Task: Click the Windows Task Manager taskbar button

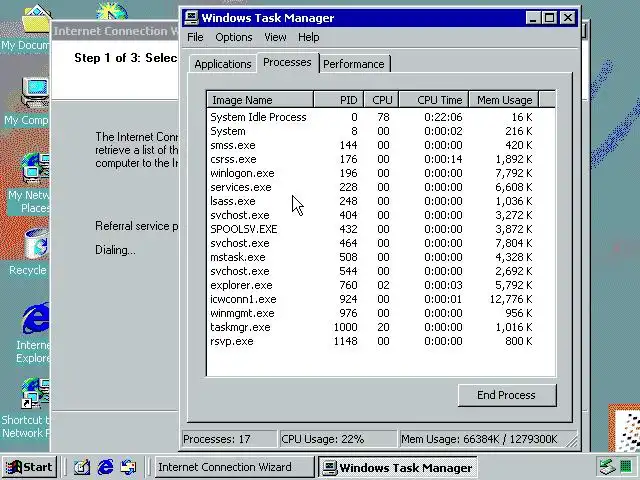Action: click(x=398, y=467)
